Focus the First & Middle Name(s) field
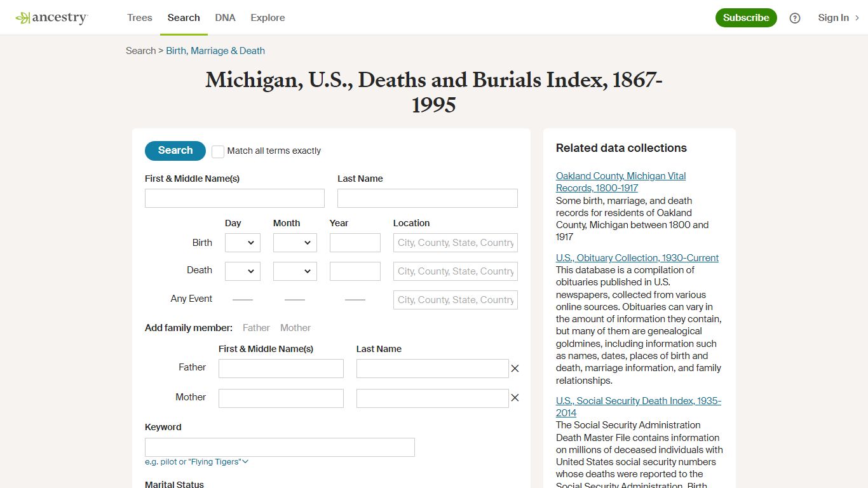Screen dimensions: 868x488 234,198
